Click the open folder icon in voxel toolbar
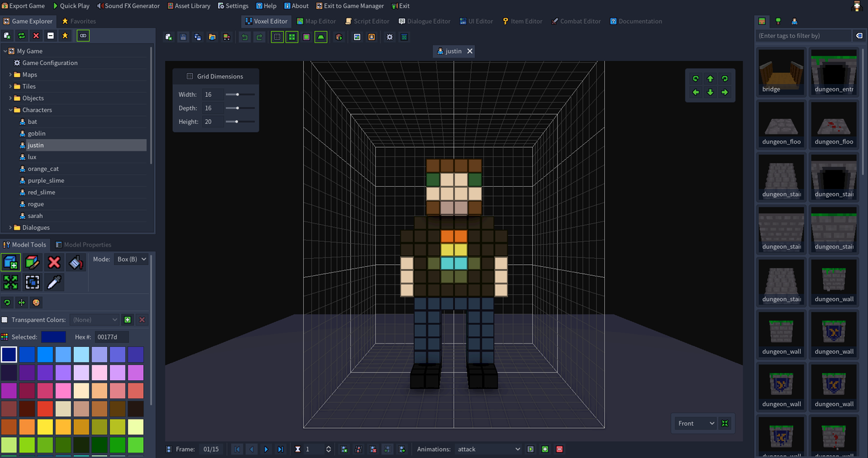The height and width of the screenshot is (458, 868). 212,37
